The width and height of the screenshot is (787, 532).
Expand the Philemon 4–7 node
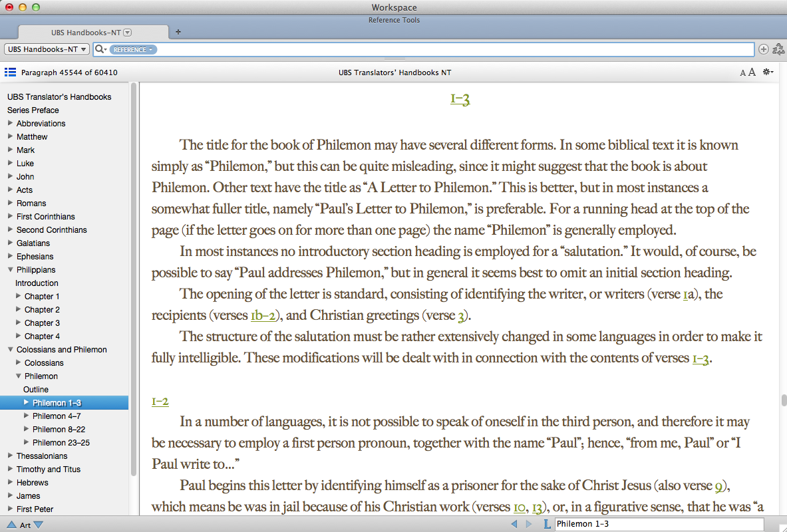coord(27,416)
